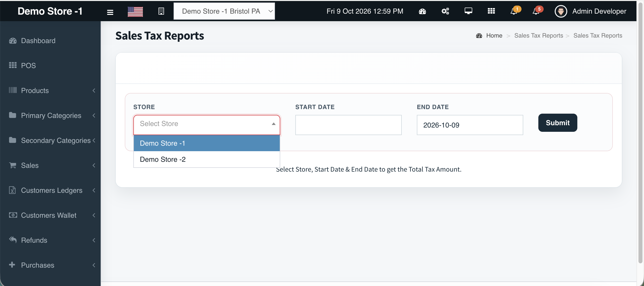Click the Customers Ledgers file icon

[x=12, y=190]
